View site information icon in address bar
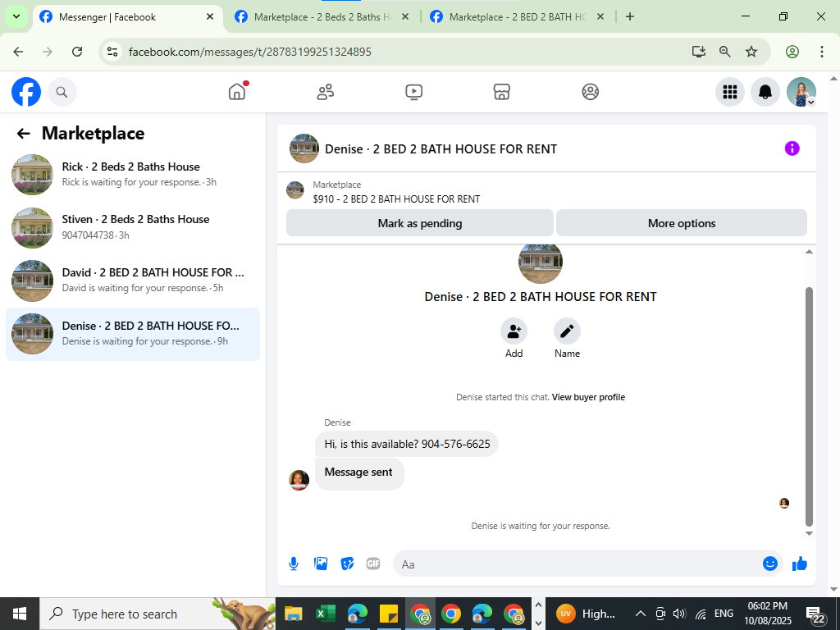 (112, 52)
